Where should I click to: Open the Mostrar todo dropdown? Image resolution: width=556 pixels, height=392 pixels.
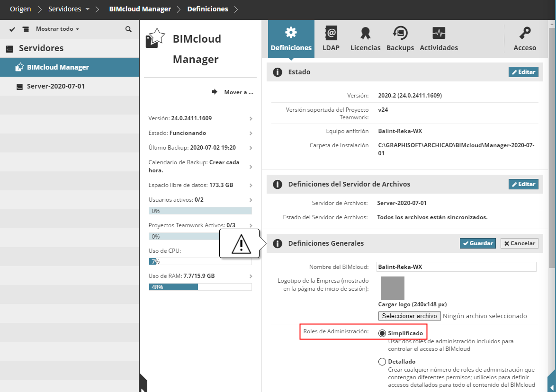coord(57,29)
